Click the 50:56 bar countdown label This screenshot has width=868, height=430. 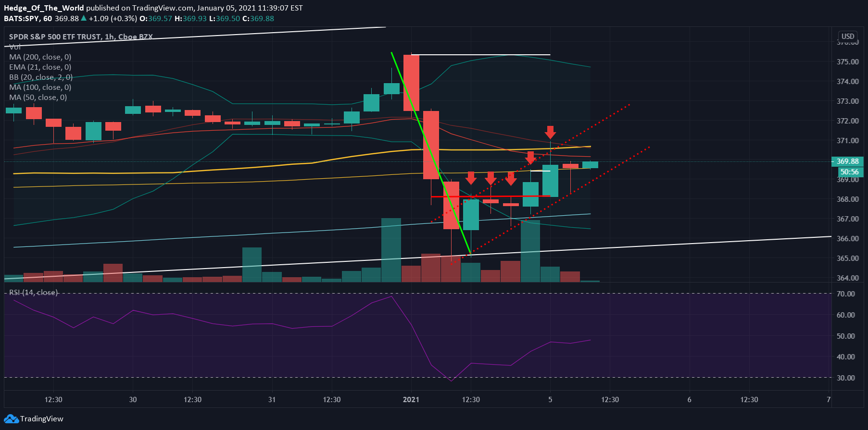coord(850,172)
